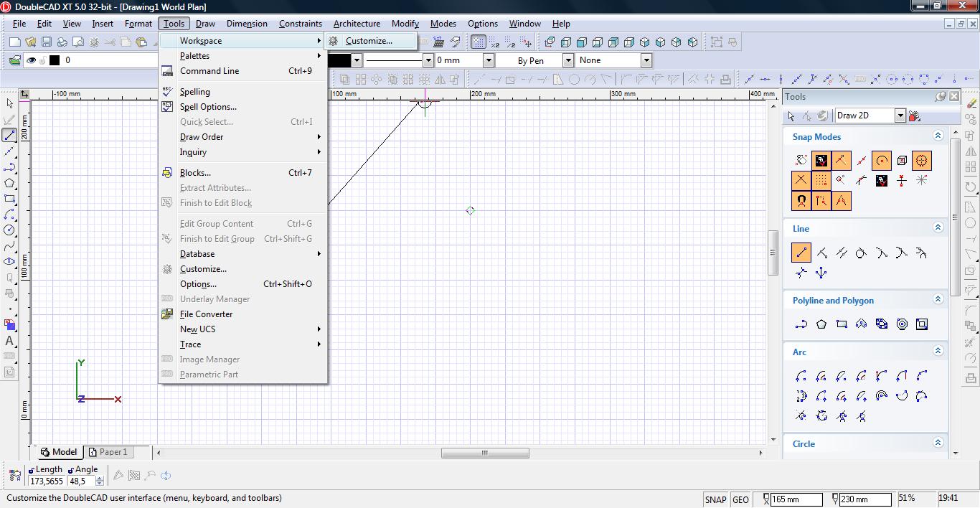The image size is (980, 508).
Task: Toggle GEO mode in status bar
Action: [740, 499]
